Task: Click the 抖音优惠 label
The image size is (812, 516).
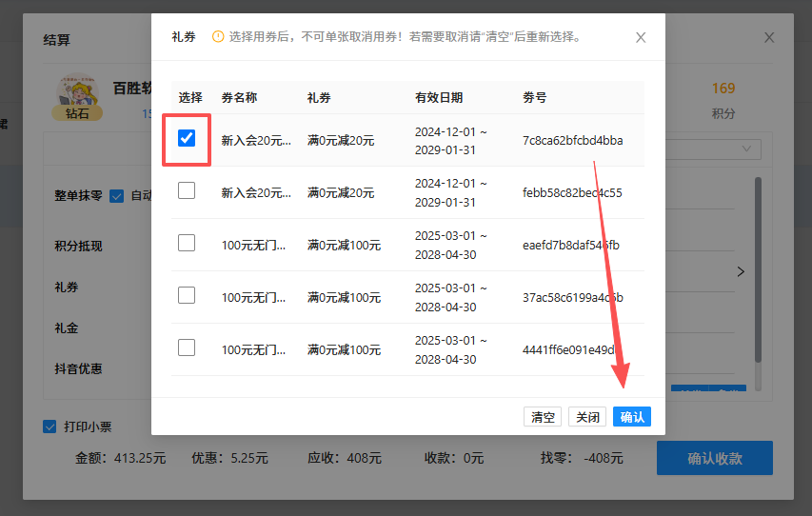Action: (x=79, y=368)
